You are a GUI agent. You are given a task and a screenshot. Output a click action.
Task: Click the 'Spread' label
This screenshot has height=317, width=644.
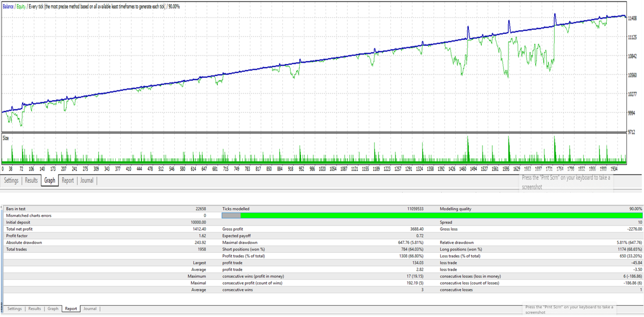click(x=446, y=223)
